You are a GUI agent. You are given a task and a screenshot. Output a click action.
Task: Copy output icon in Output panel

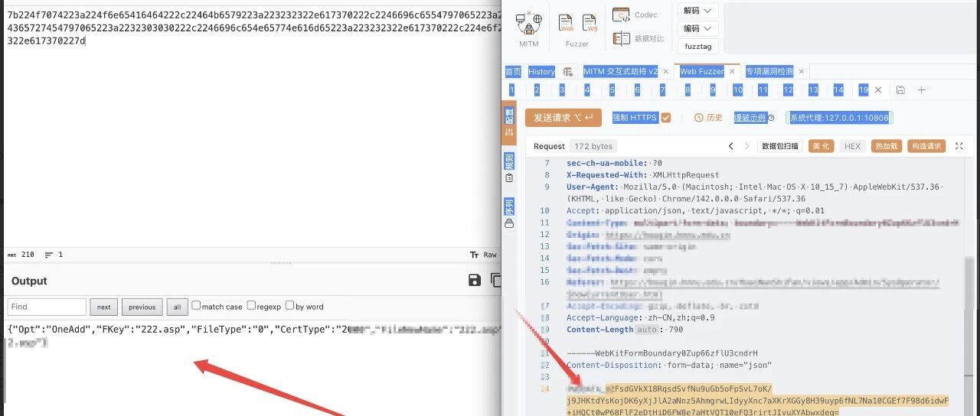(495, 281)
